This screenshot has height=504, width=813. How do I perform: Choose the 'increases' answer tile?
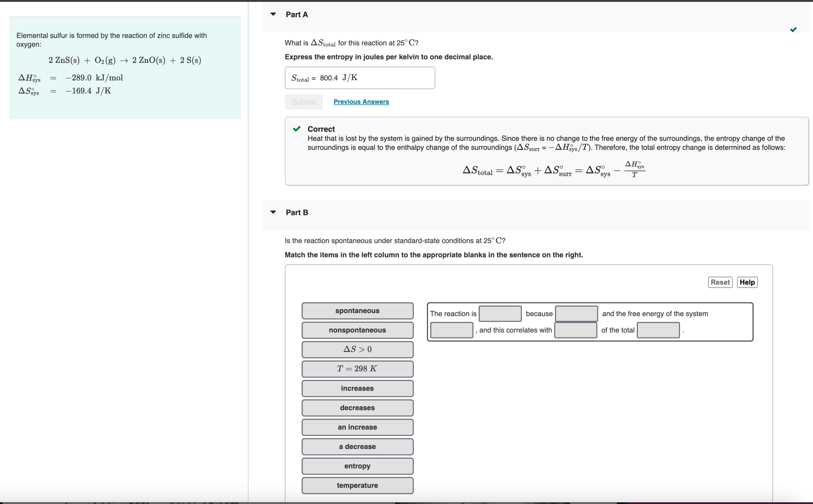357,388
